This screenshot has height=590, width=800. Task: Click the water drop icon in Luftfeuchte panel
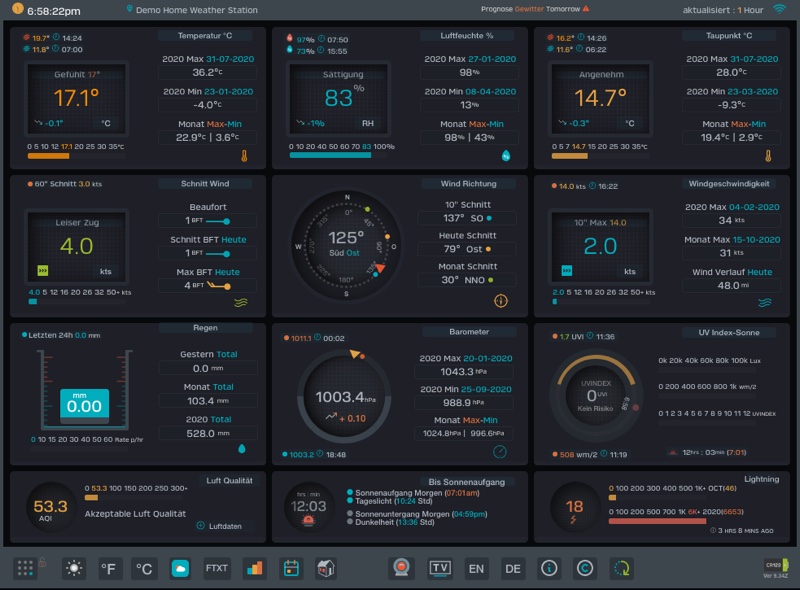point(506,156)
